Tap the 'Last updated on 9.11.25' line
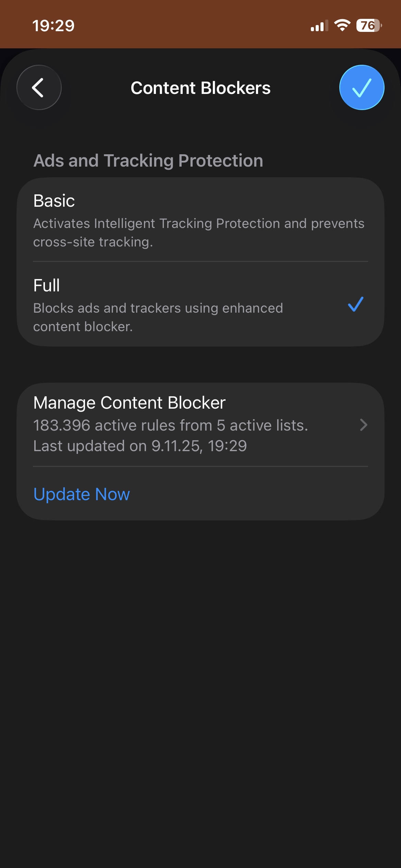Screen dimensions: 401x868 click(140, 446)
